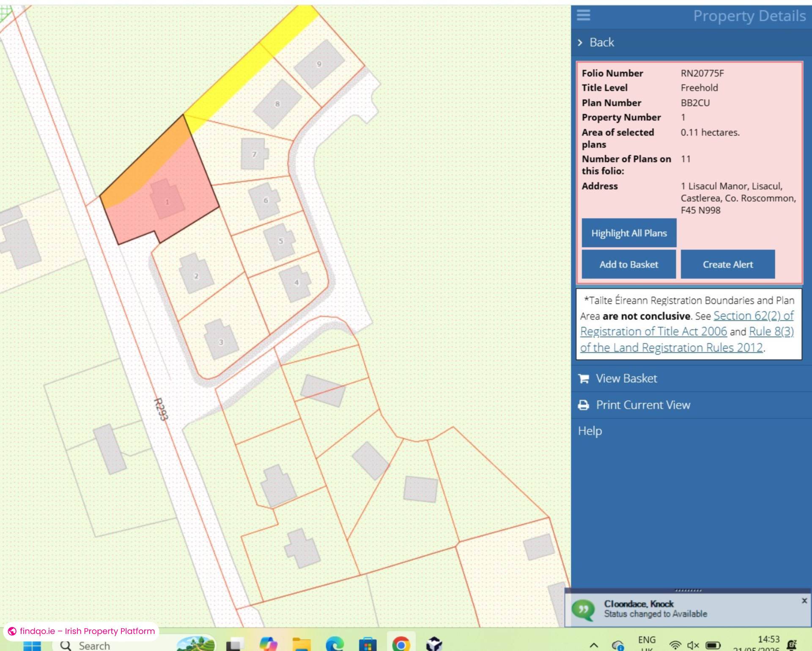Click the findqo.ie Irish Property Platform badge
812x651 pixels.
click(x=81, y=631)
